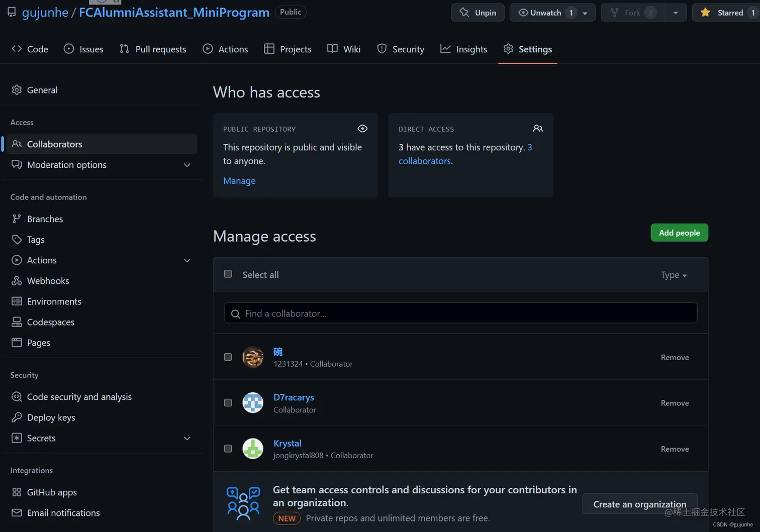760x532 pixels.
Task: Remove collaborator D7racarys
Action: point(675,403)
